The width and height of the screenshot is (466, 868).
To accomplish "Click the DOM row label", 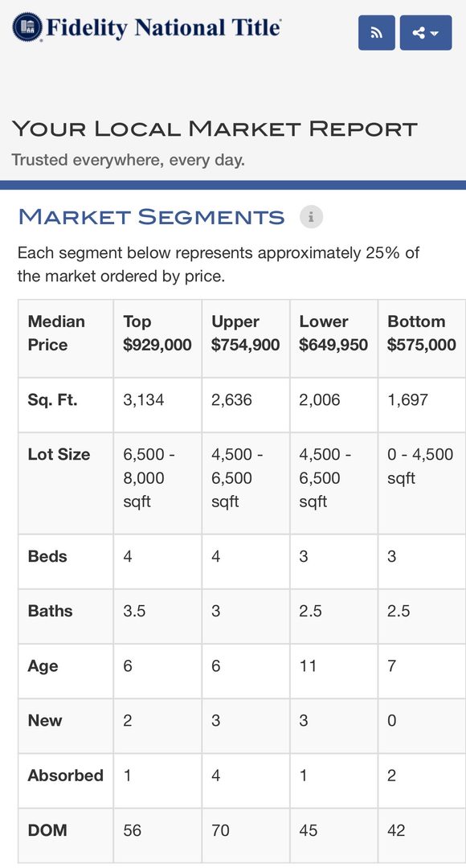I will (x=47, y=830).
